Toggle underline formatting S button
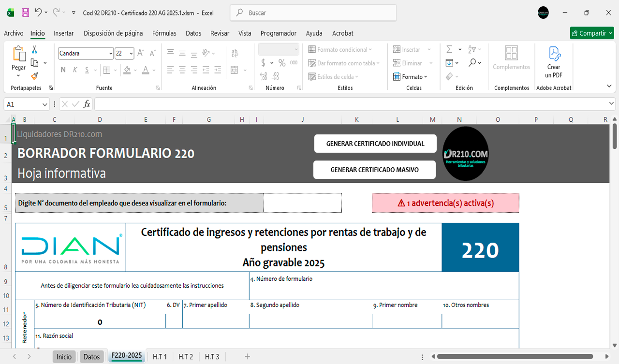The image size is (619, 364). (x=88, y=70)
